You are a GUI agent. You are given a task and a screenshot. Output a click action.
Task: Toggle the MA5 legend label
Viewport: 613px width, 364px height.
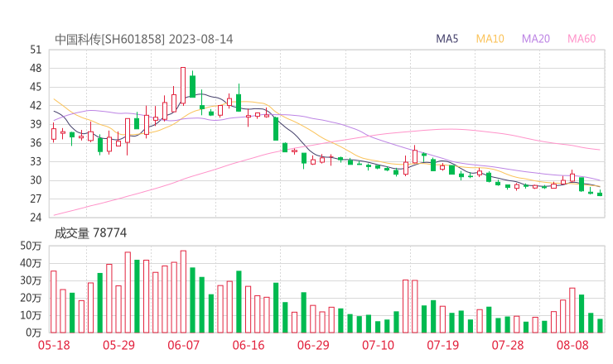click(x=447, y=39)
